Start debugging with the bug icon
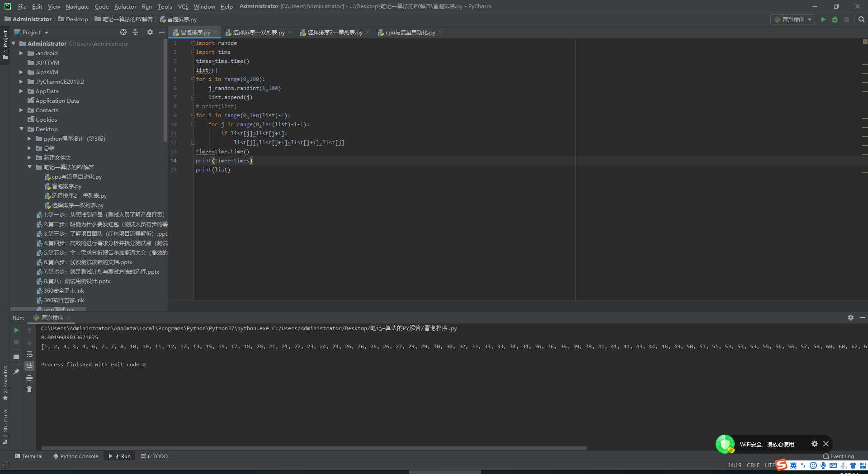Image resolution: width=868 pixels, height=474 pixels. tap(835, 19)
